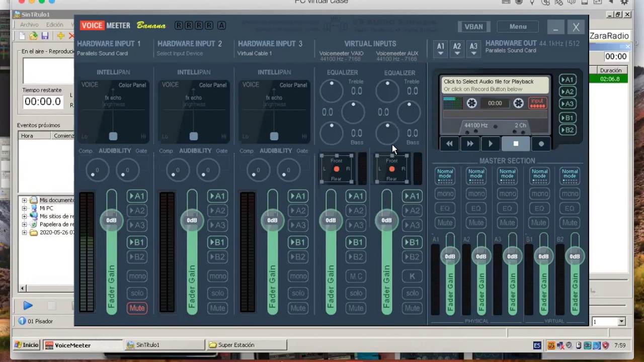The height and width of the screenshot is (362, 644).
Task: Fast-forward the cassette recorder
Action: click(x=470, y=144)
